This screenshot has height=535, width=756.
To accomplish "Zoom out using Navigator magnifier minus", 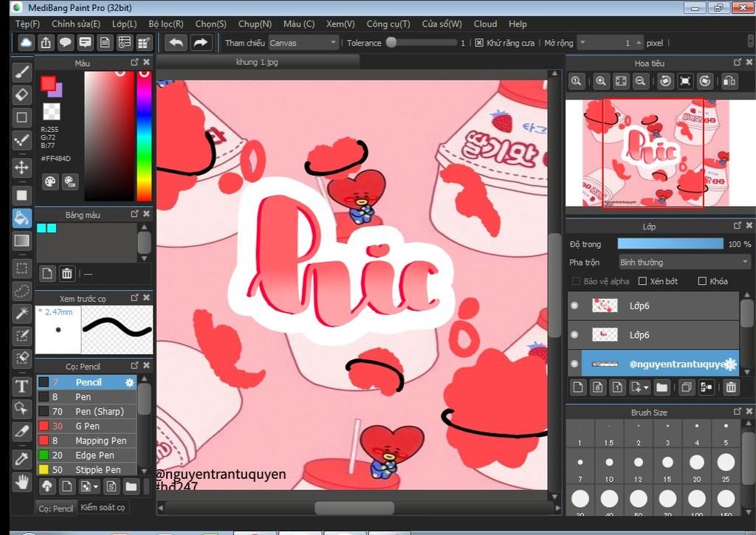I will point(640,81).
